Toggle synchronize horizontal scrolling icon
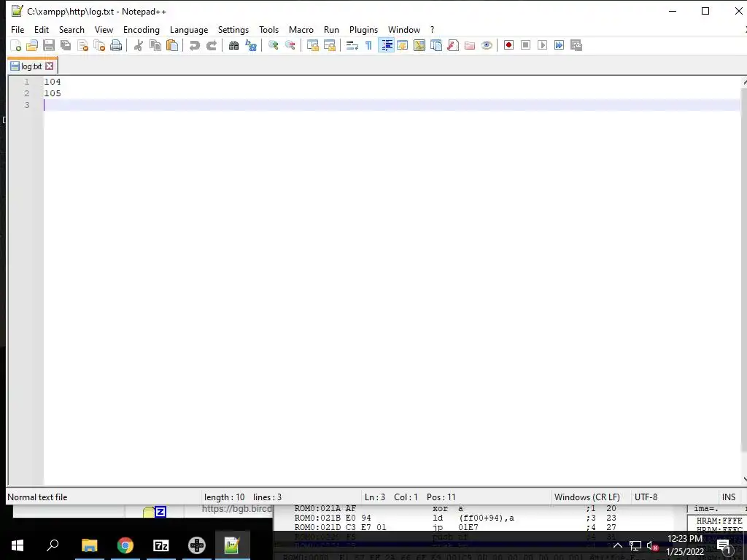The width and height of the screenshot is (747, 560). [x=330, y=45]
